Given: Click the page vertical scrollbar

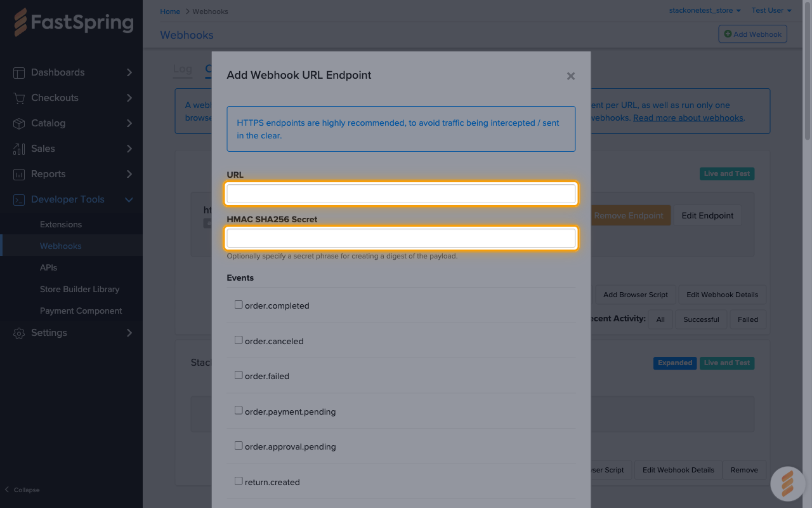Looking at the screenshot, I should 808,70.
